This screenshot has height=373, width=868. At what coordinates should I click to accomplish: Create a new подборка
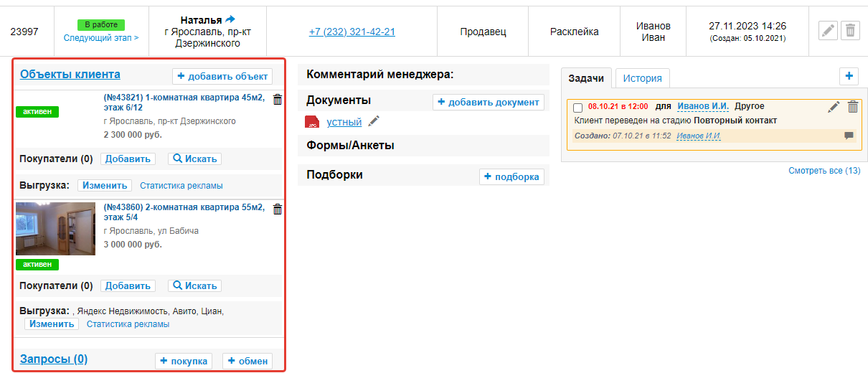(x=511, y=176)
